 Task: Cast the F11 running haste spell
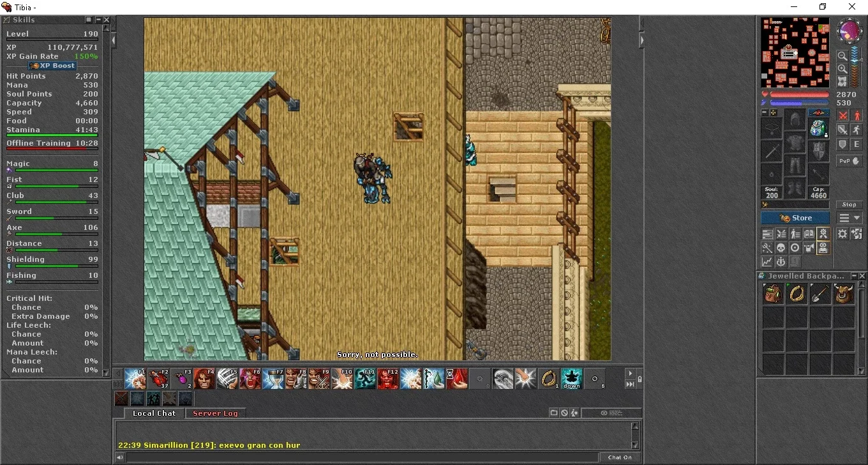[x=365, y=379]
